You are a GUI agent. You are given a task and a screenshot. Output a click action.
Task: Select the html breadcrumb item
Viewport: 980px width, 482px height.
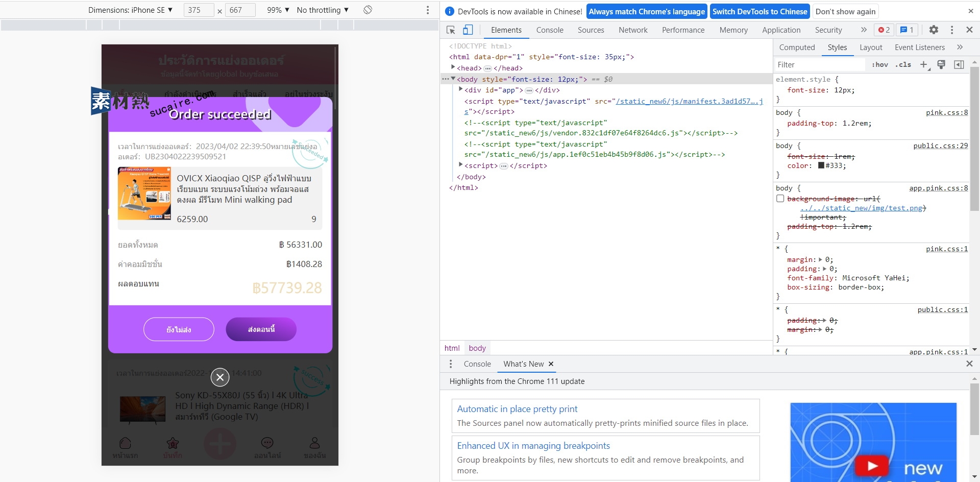[452, 348]
